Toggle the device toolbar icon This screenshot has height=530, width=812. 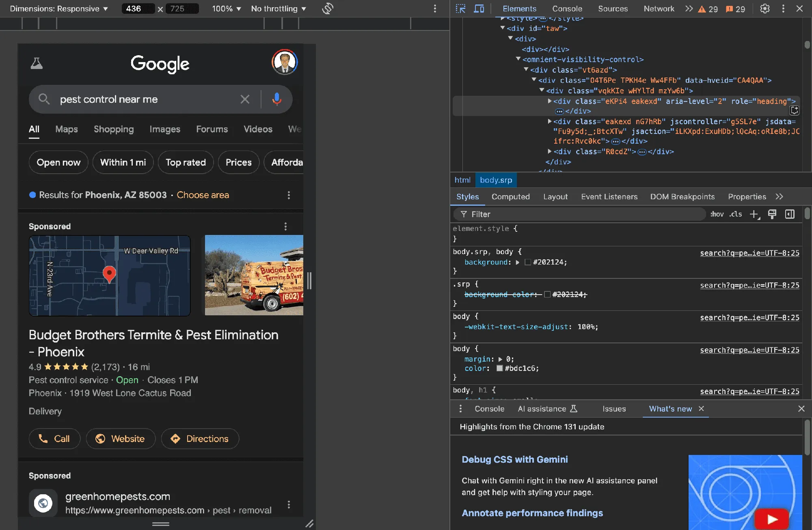[479, 9]
